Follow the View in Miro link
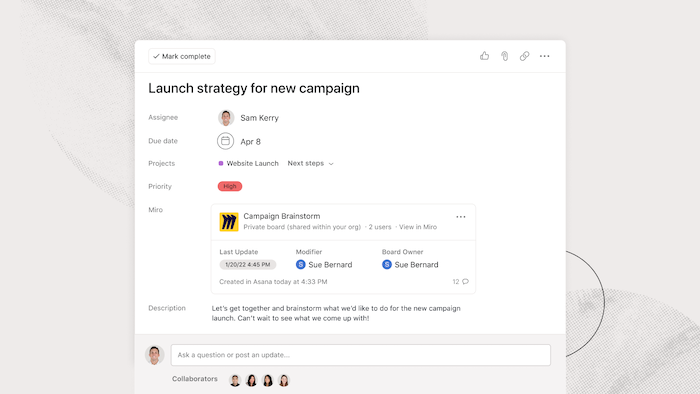 (418, 227)
